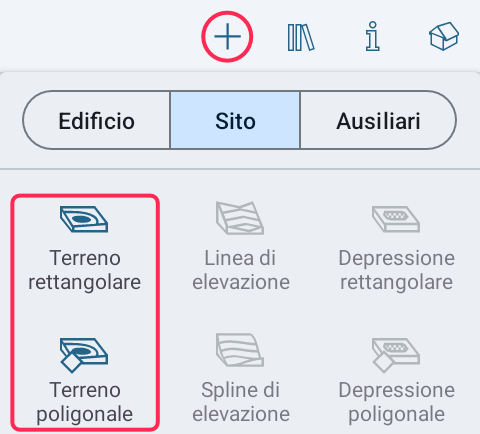Click the Terreno rettangolare label
The width and height of the screenshot is (480, 434).
point(85,270)
